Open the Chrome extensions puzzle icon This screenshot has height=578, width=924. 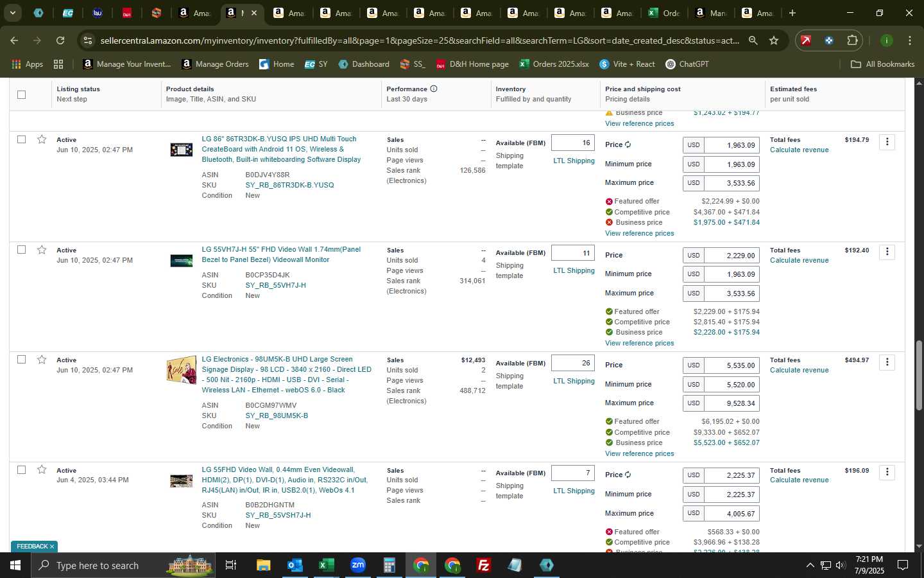pyautogui.click(x=852, y=40)
